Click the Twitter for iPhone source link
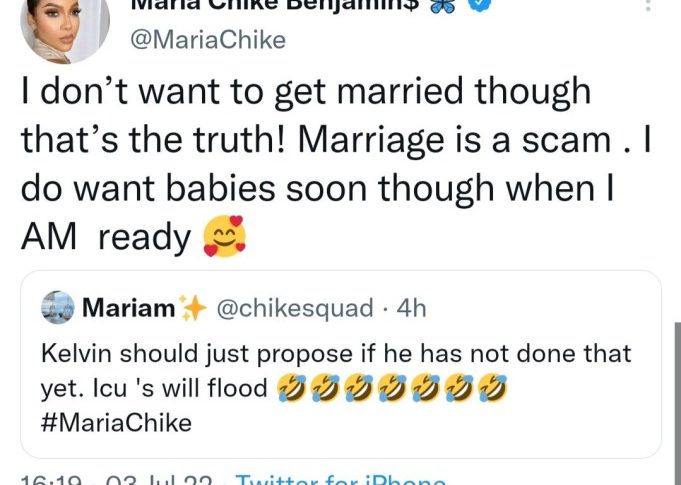Screen dimensions: 681x485 coord(340,480)
